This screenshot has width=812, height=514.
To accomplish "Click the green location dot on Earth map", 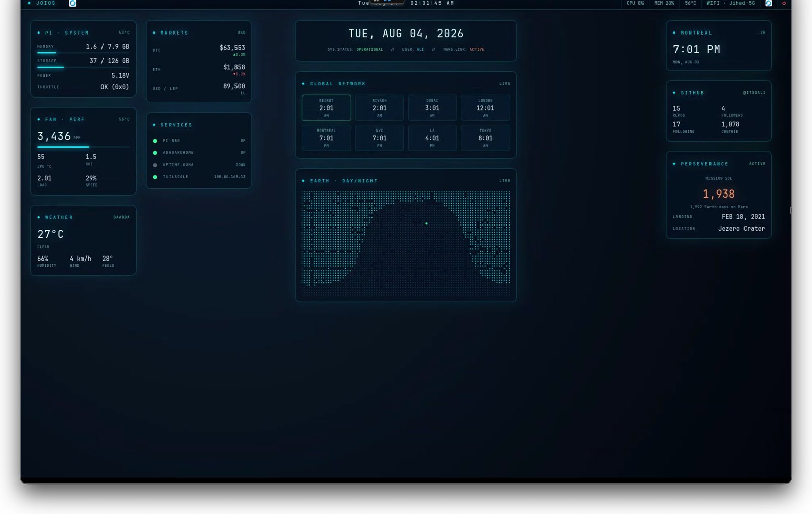I will coord(426,223).
